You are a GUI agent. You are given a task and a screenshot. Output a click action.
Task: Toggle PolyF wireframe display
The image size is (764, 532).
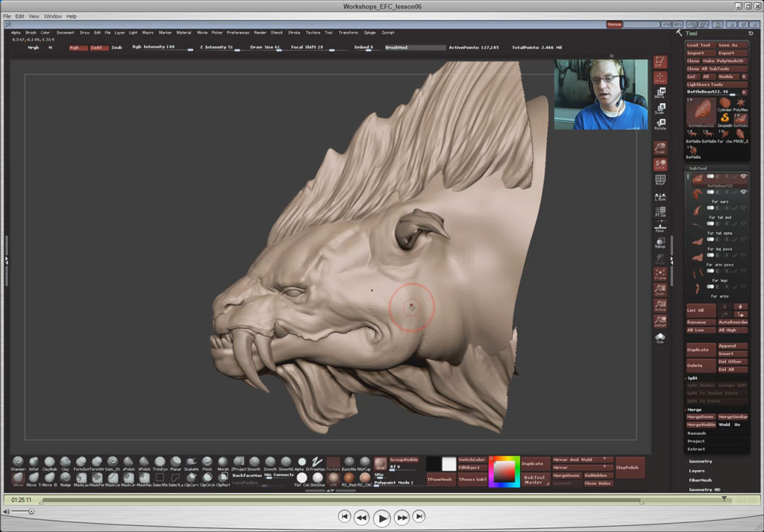pyautogui.click(x=660, y=181)
